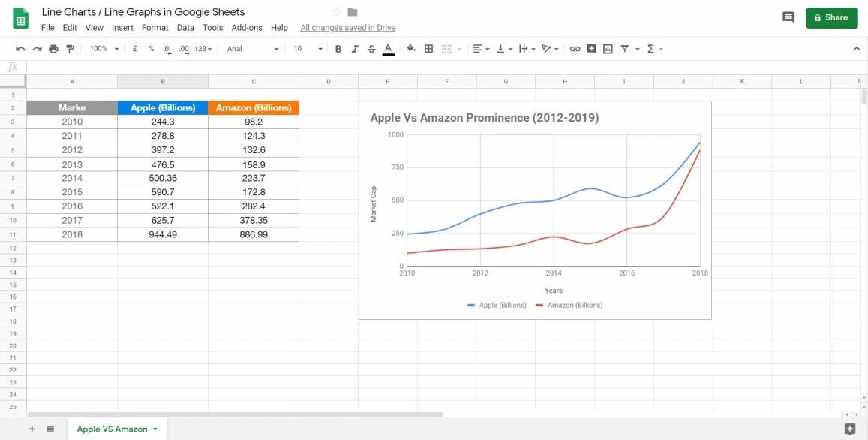The width and height of the screenshot is (868, 440).
Task: Decrease decimal places icon
Action: point(167,49)
